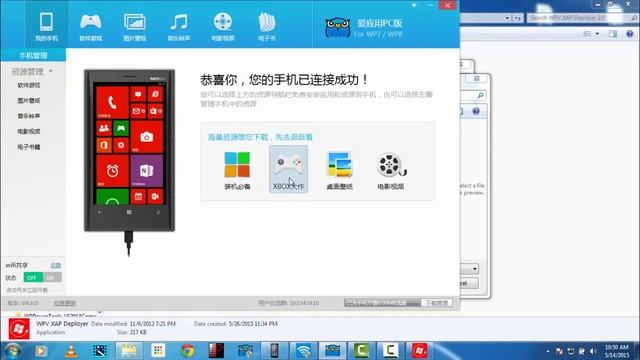Open 装机必备 colorful squares shortcut
The height and width of the screenshot is (360, 640).
pyautogui.click(x=237, y=170)
